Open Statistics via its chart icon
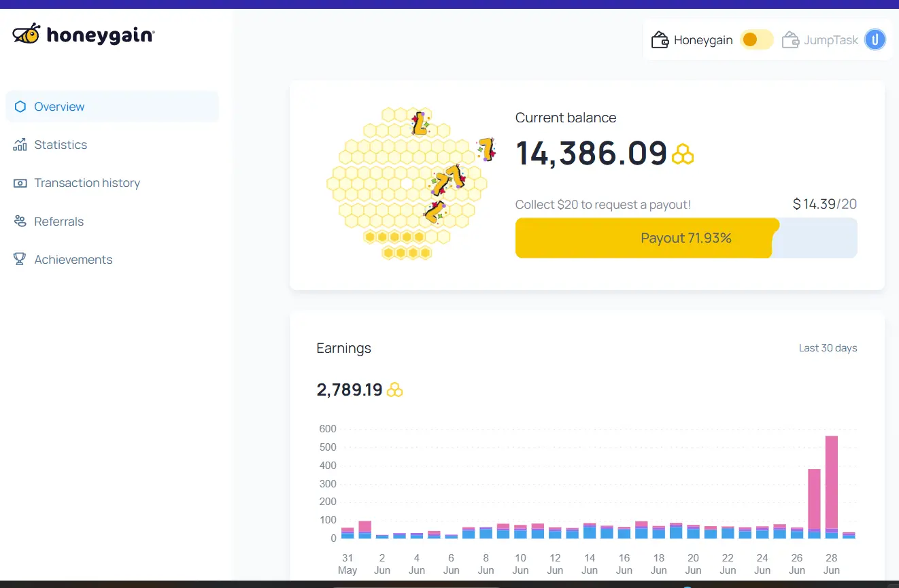Image resolution: width=899 pixels, height=588 pixels. 20,145
